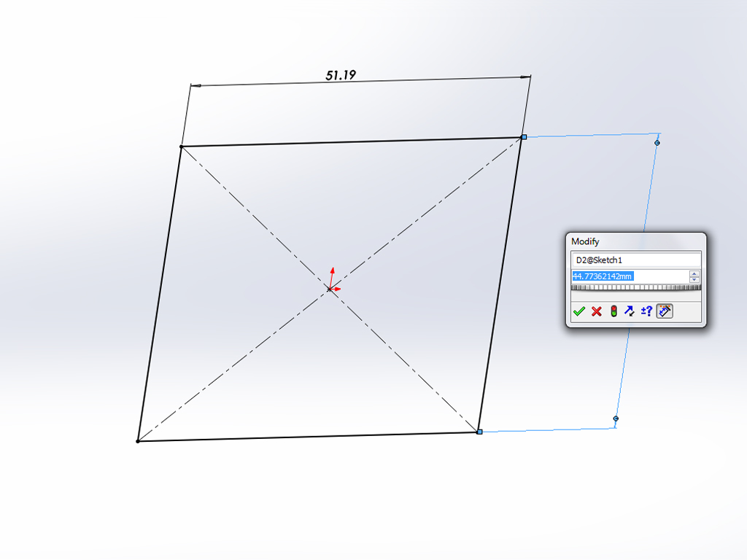Screen dimensions: 747x560
Task: Cancel the Modify dialog with red X
Action: (x=597, y=311)
